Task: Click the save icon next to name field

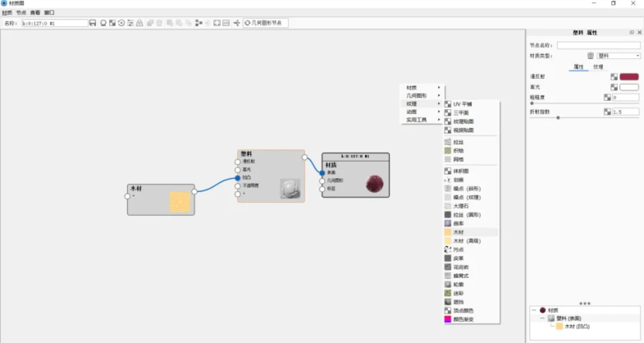Action: (x=93, y=23)
